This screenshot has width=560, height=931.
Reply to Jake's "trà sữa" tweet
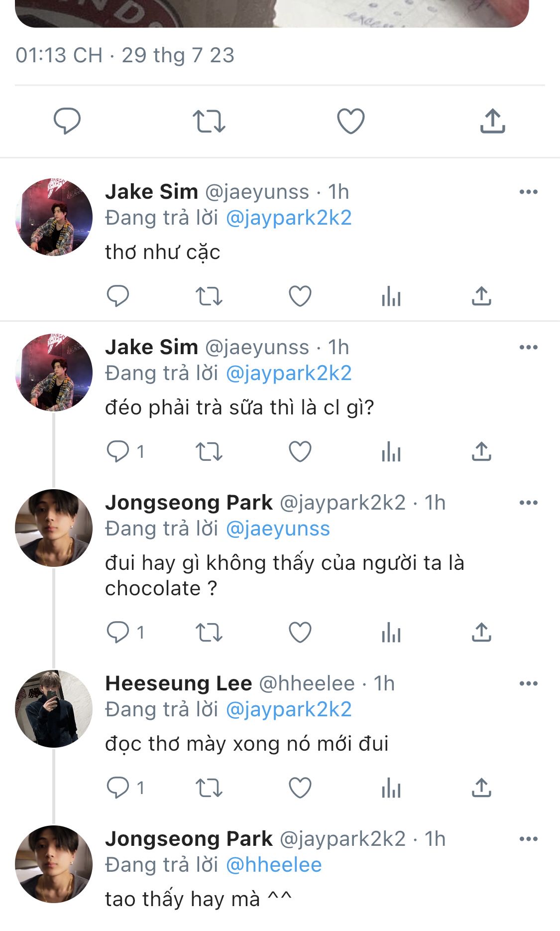tap(118, 452)
